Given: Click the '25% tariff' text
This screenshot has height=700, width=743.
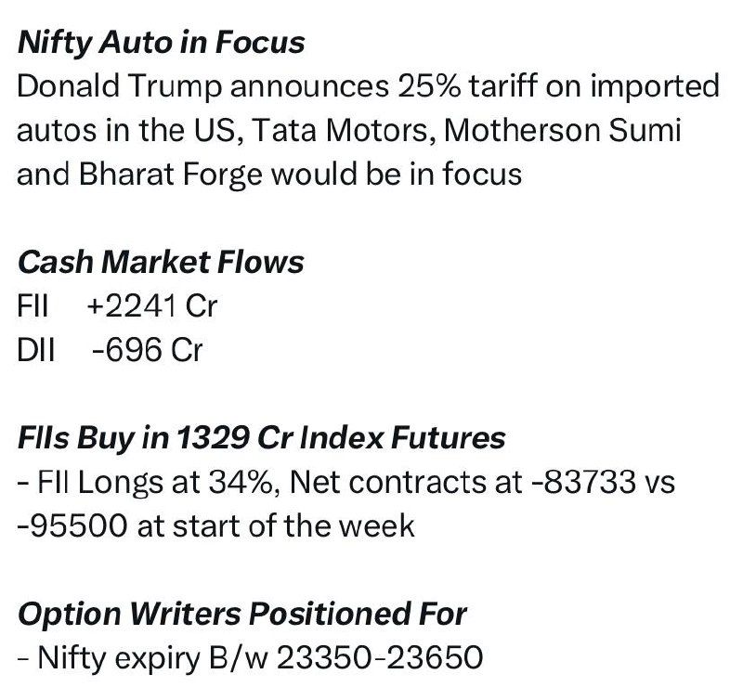Looking at the screenshot, I should point(467,86).
